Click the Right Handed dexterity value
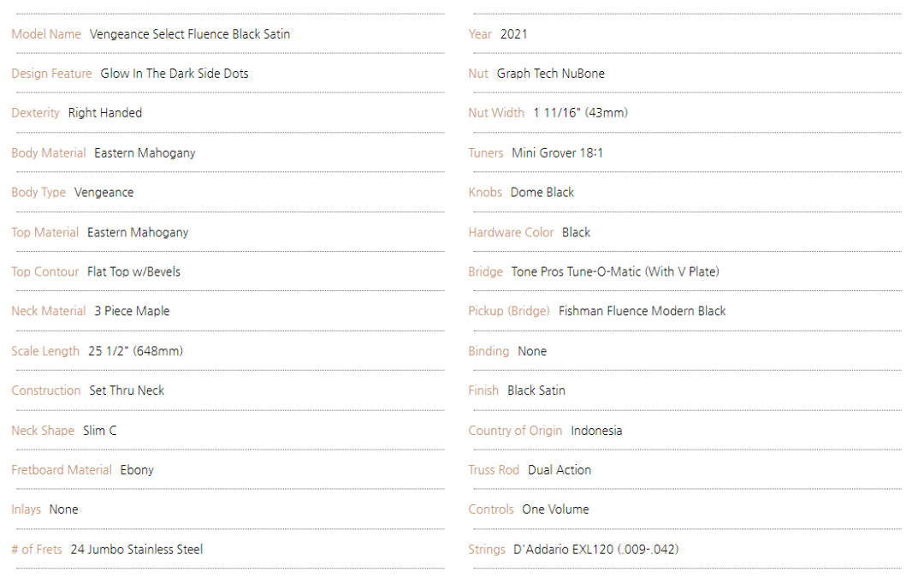This screenshot has width=924, height=578. click(105, 113)
